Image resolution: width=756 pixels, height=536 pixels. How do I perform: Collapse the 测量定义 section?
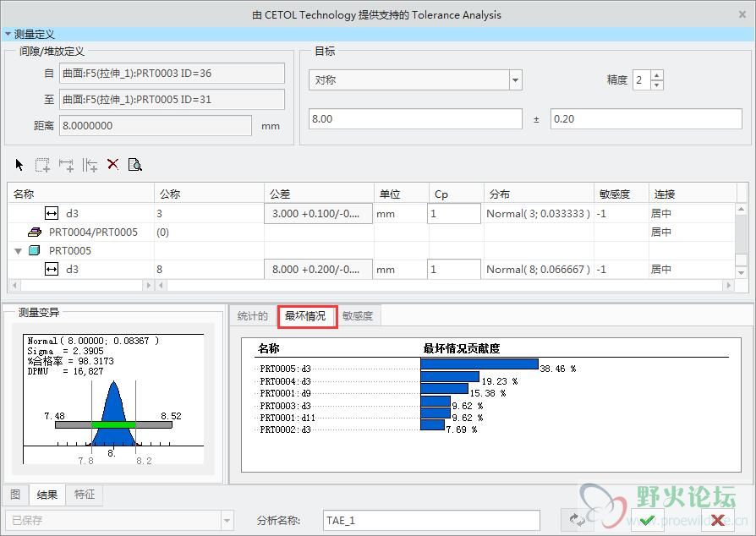click(8, 34)
